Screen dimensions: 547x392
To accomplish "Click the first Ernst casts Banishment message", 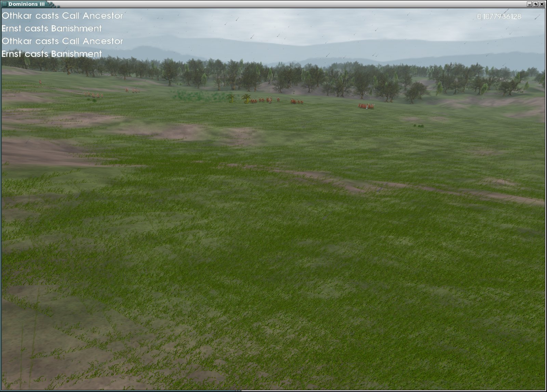I will pos(52,28).
